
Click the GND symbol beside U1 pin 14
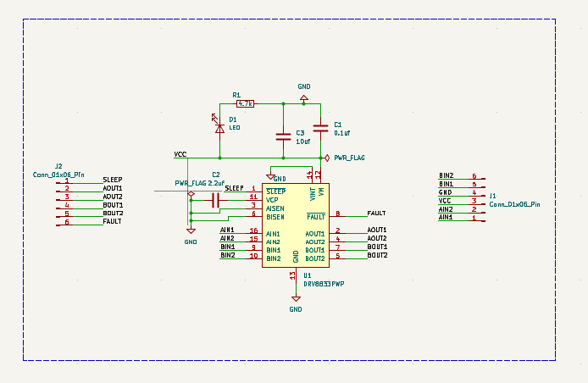[270, 176]
